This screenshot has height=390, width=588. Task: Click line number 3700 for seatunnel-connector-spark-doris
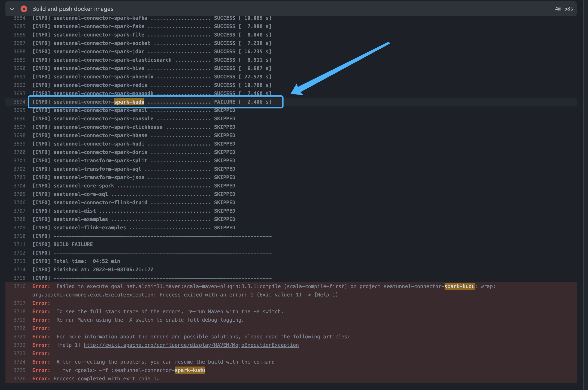pyautogui.click(x=20, y=152)
